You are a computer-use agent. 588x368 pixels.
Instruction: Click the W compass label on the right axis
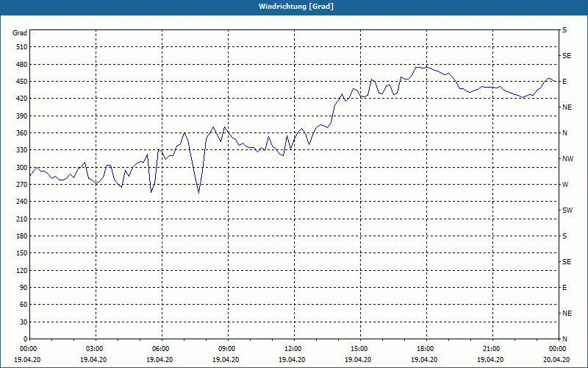[565, 185]
